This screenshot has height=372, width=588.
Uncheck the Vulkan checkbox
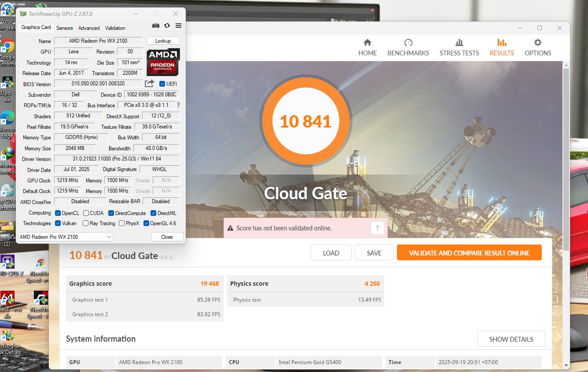[58, 223]
